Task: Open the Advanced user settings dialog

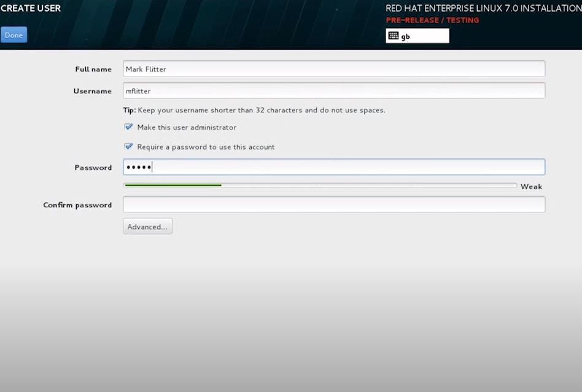Action: click(x=147, y=226)
